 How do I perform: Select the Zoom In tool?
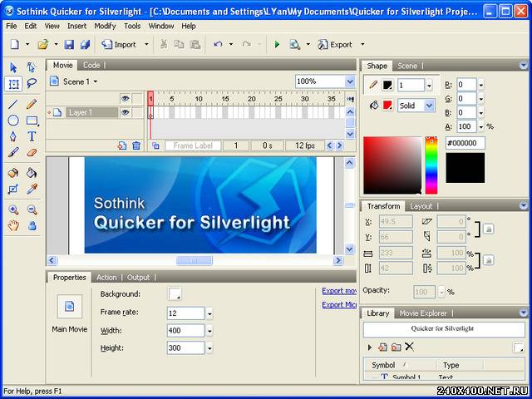13,209
